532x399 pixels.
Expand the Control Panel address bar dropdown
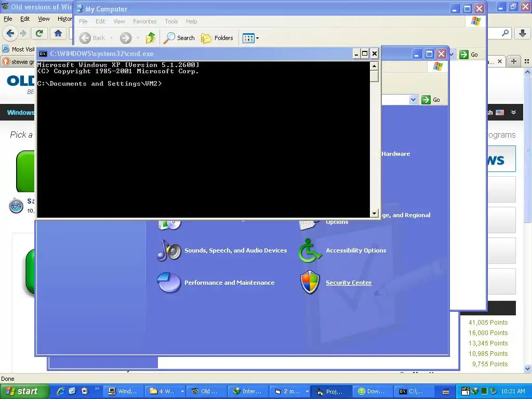413,100
